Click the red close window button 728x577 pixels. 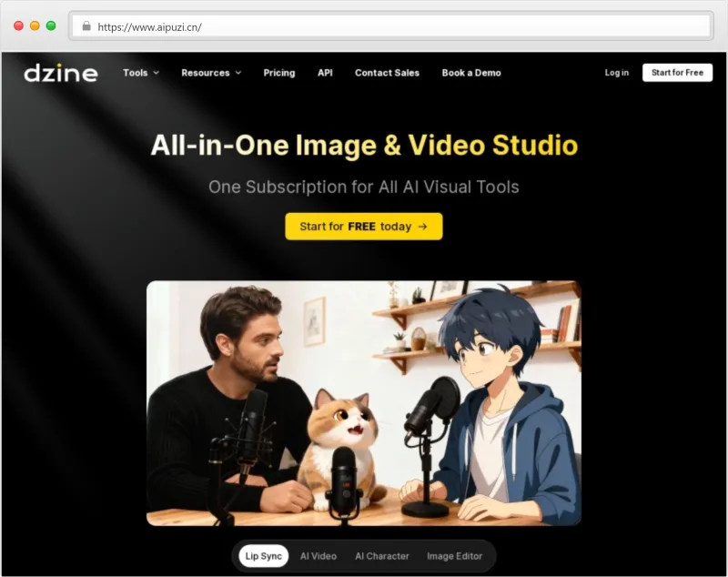(18, 25)
